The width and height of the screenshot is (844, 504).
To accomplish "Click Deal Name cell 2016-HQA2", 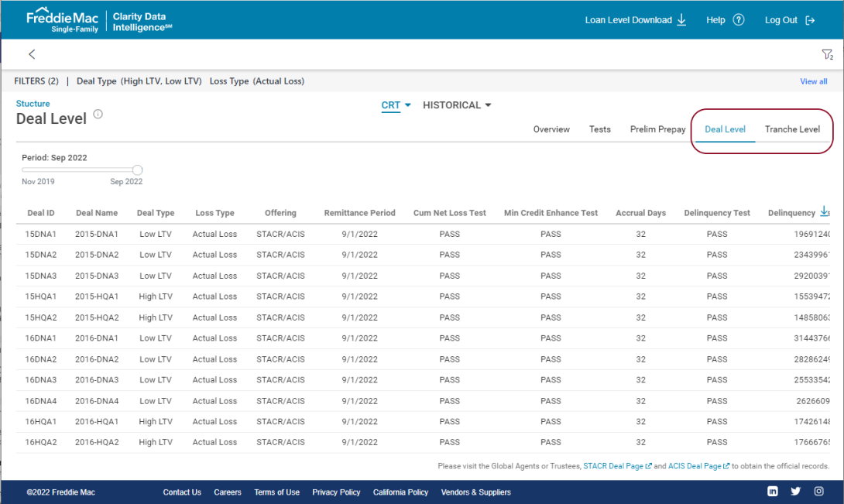I will point(97,442).
